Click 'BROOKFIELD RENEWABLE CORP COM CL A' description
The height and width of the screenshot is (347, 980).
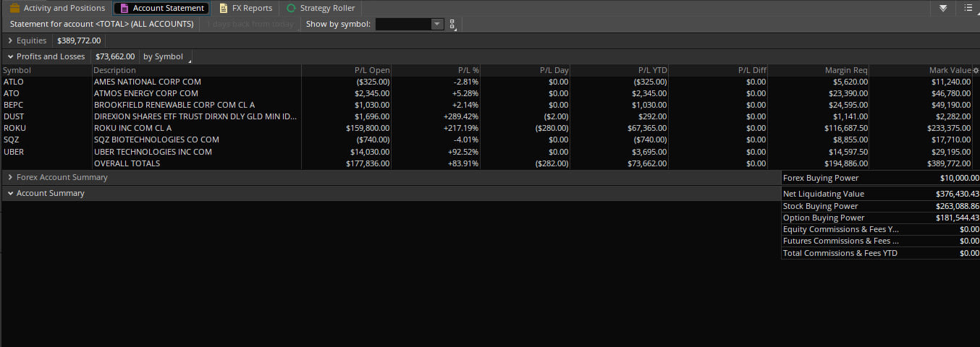click(x=174, y=105)
